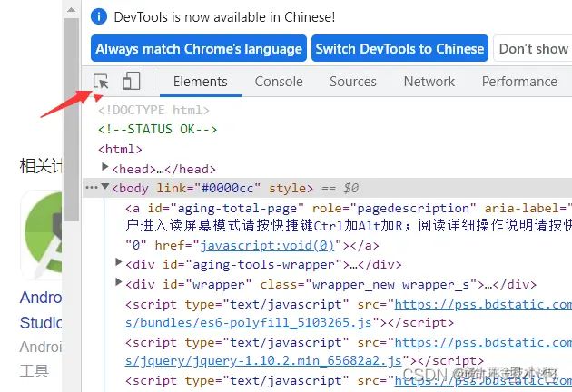Image resolution: width=572 pixels, height=392 pixels.
Task: Click the page scrollbar up arrow
Action: click(72, 10)
